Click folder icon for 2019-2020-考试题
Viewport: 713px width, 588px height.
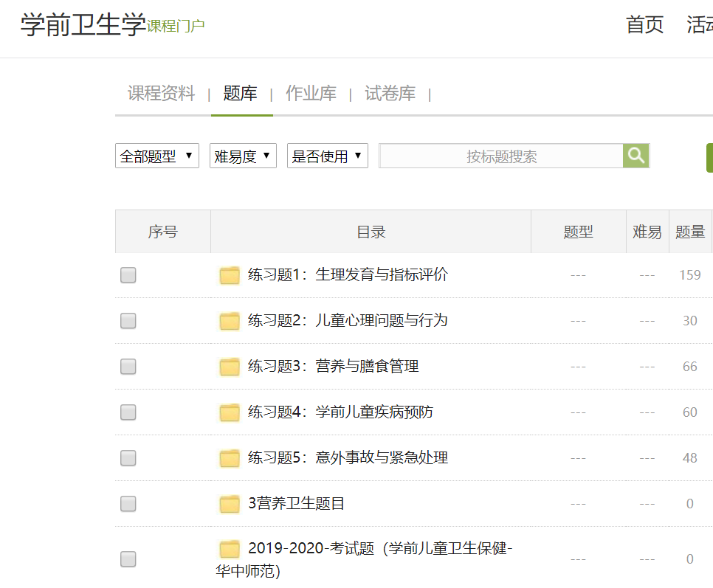click(230, 549)
